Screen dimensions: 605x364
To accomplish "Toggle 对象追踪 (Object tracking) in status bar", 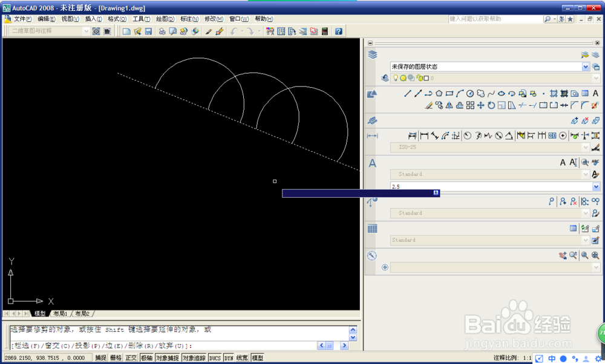I will pos(194,358).
